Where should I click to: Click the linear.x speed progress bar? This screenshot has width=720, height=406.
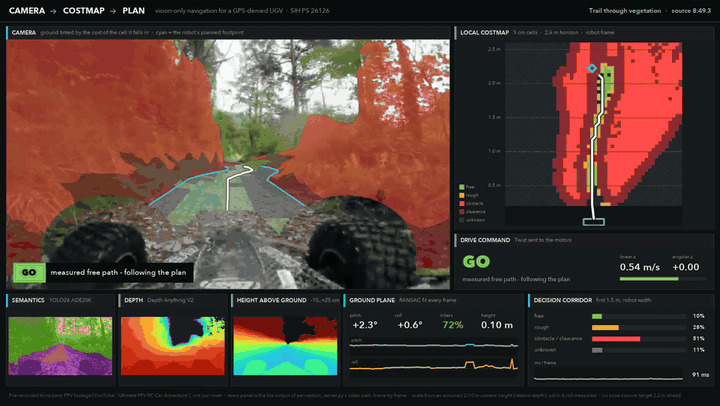click(662, 279)
